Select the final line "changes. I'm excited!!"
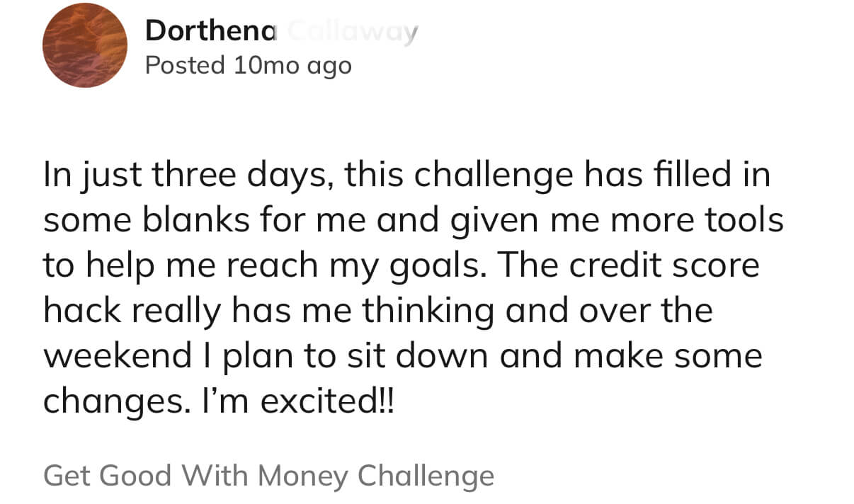This screenshot has width=854, height=504. coord(220,401)
